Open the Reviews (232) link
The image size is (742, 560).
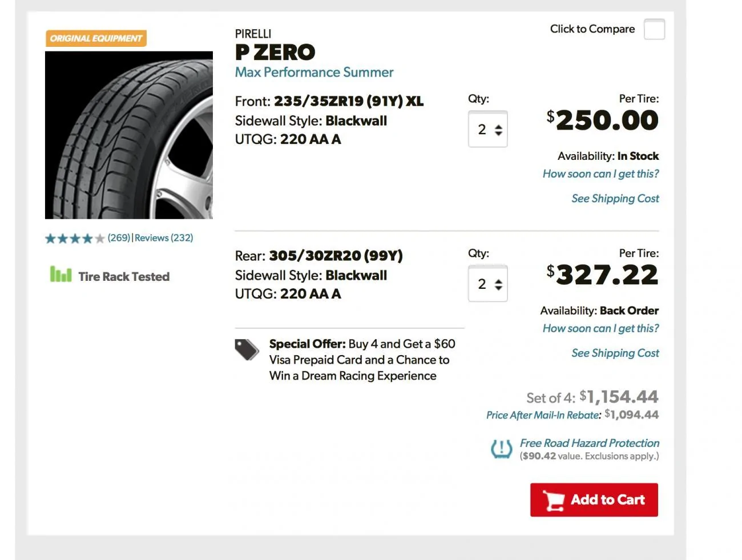point(164,238)
